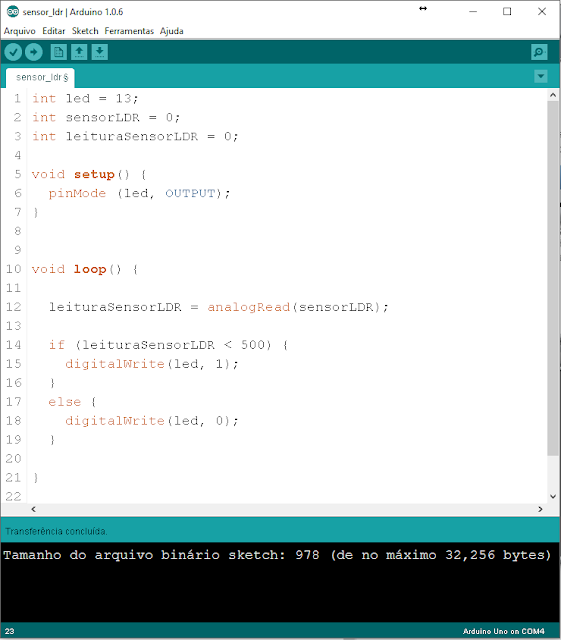Image resolution: width=561 pixels, height=640 pixels.
Task: Click the line 'int led = 13;'
Action: click(x=85, y=98)
